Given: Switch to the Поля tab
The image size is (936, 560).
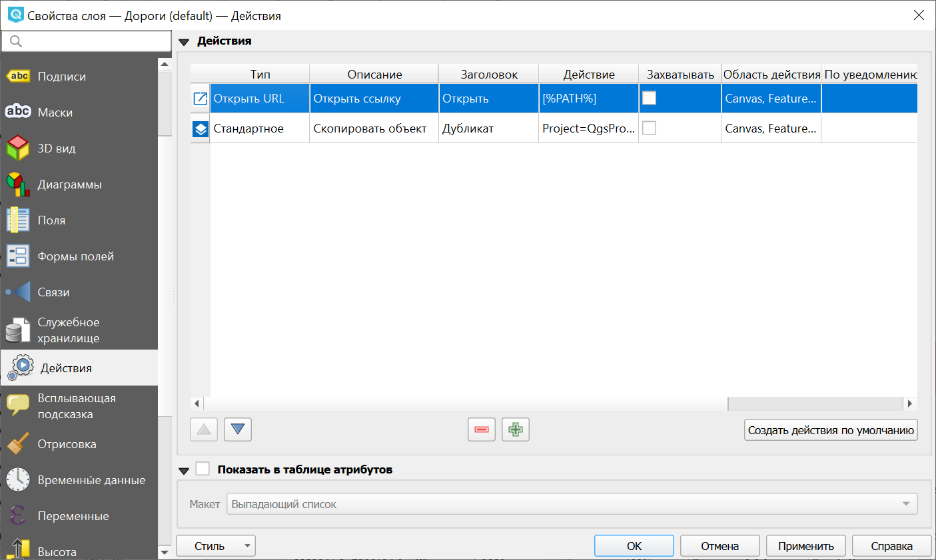Looking at the screenshot, I should point(51,220).
